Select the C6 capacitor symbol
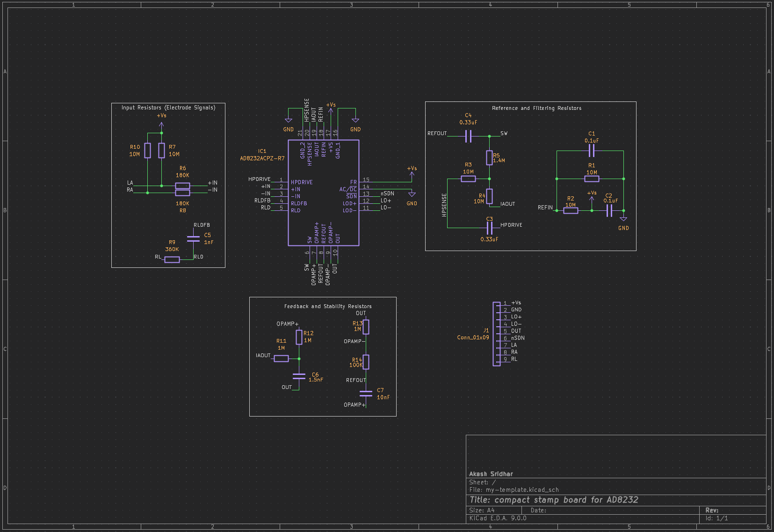Viewport: 774px width, 532px height. (299, 376)
